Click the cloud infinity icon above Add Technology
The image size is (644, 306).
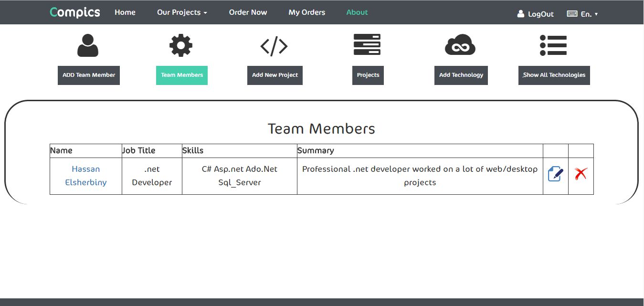(460, 45)
